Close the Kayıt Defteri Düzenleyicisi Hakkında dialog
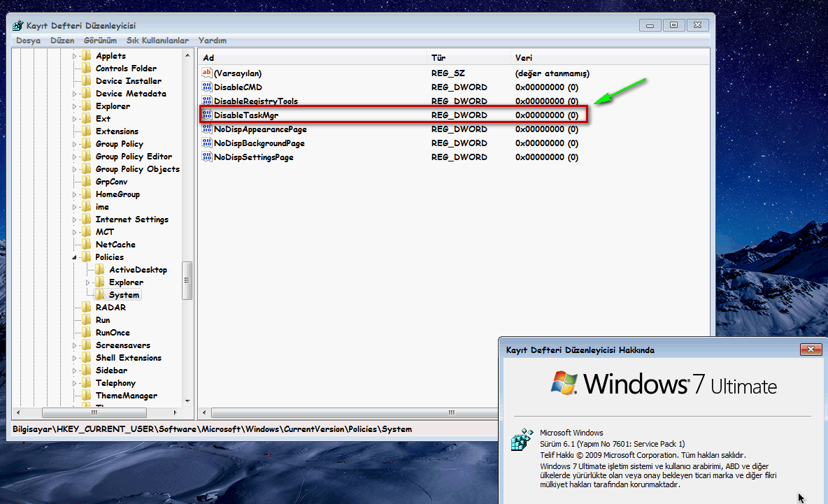This screenshot has width=828, height=504. coord(811,350)
